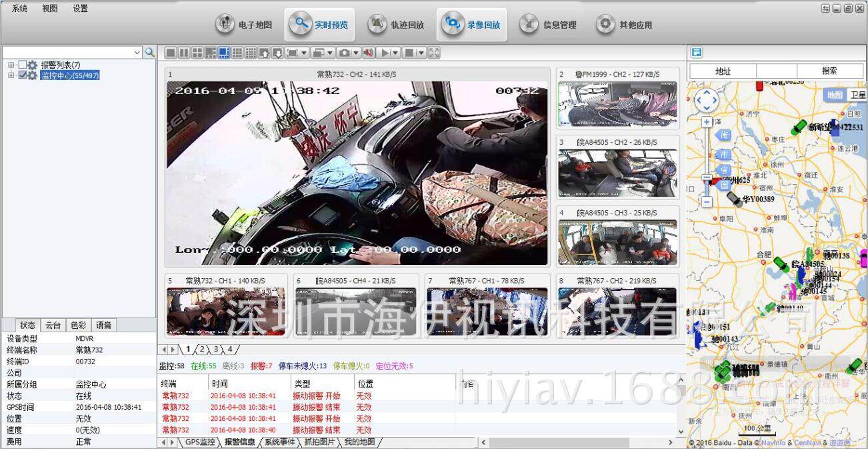
Task: Open the 系统 menu
Action: [19, 9]
